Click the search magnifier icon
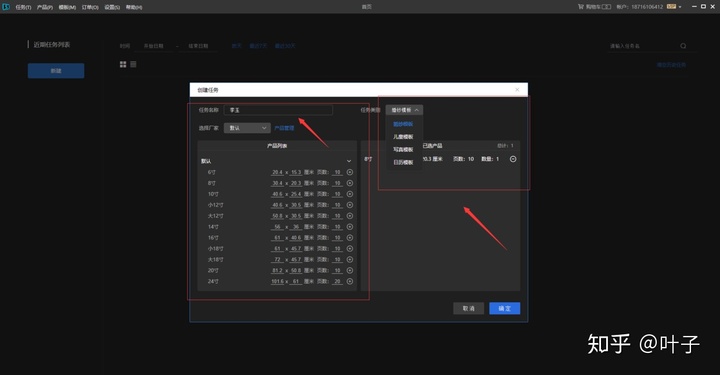 click(x=683, y=46)
